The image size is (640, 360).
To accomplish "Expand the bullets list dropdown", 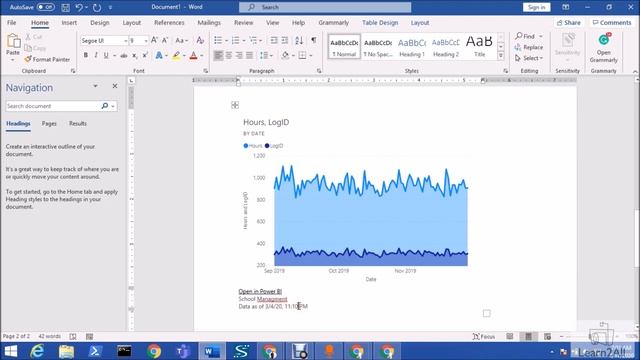I will (x=226, y=40).
